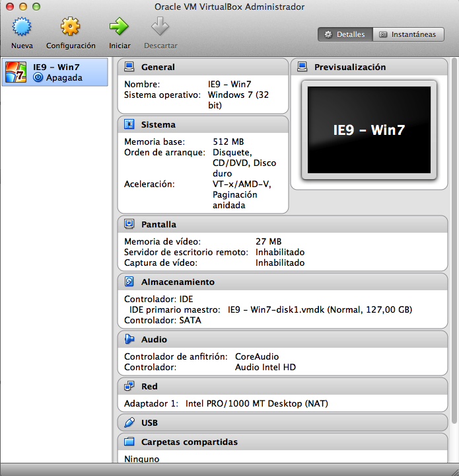Click the Controlador de anfitrión label
The image size is (459, 476).
(x=176, y=356)
